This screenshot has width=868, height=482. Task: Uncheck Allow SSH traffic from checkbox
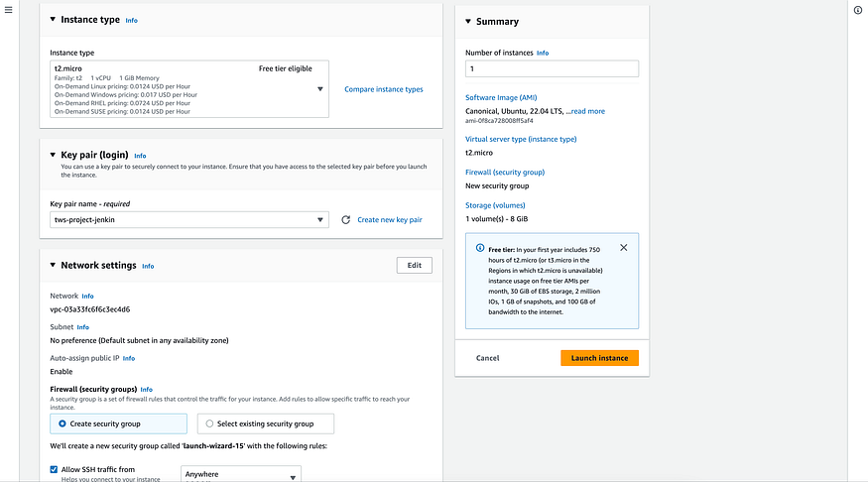coord(54,469)
